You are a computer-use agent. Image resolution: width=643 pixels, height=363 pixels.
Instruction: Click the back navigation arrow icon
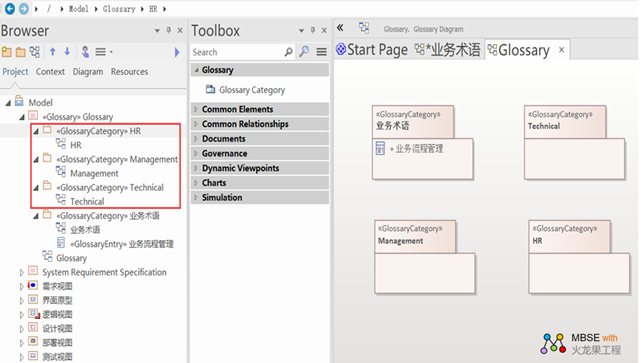[x=10, y=8]
